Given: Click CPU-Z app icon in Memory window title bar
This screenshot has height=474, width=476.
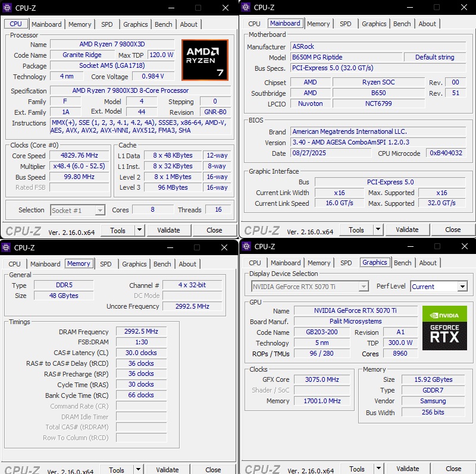Looking at the screenshot, I should (6, 247).
